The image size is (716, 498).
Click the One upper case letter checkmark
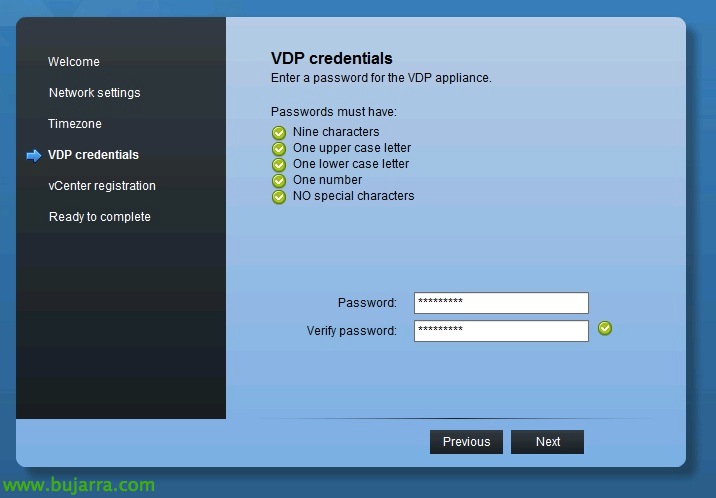pyautogui.click(x=279, y=149)
